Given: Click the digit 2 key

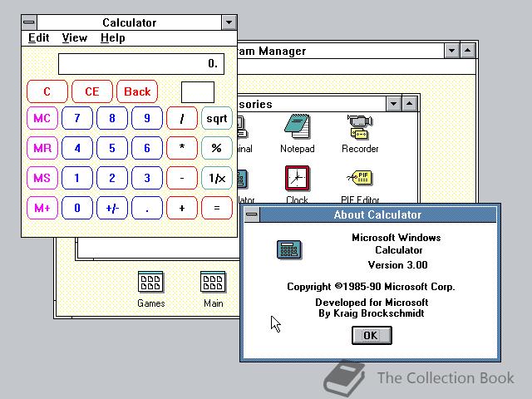Looking at the screenshot, I should tap(112, 178).
